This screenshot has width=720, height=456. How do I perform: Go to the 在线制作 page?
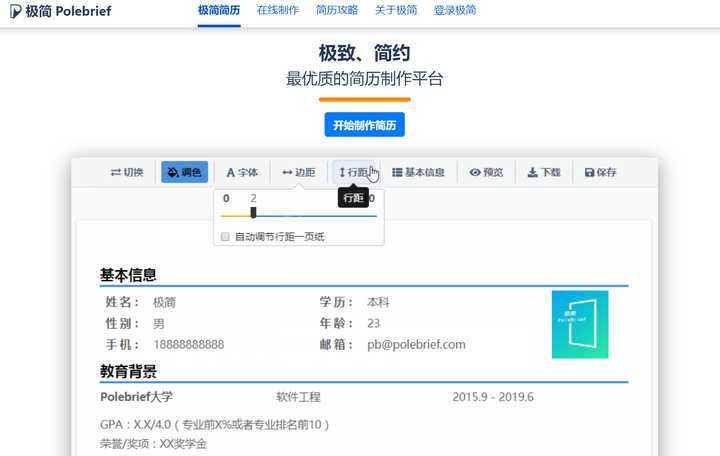[x=278, y=10]
